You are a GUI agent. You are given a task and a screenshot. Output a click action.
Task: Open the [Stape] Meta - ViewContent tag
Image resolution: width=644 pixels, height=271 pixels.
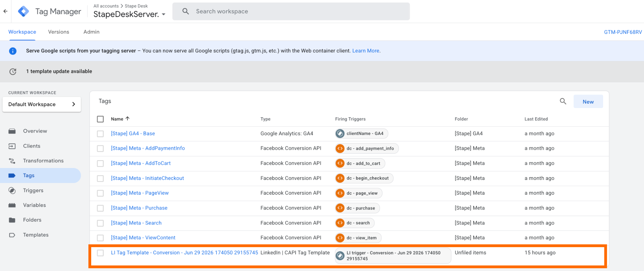click(143, 238)
